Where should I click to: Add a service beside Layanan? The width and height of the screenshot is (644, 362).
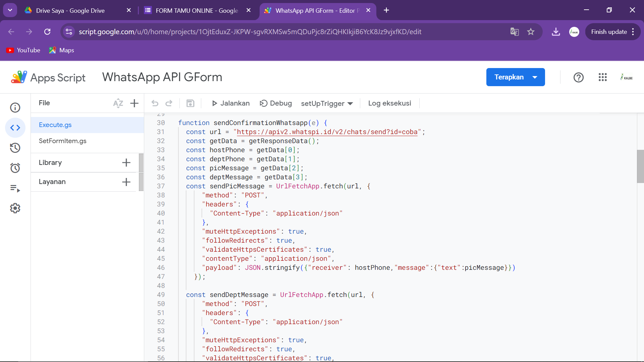(x=126, y=182)
